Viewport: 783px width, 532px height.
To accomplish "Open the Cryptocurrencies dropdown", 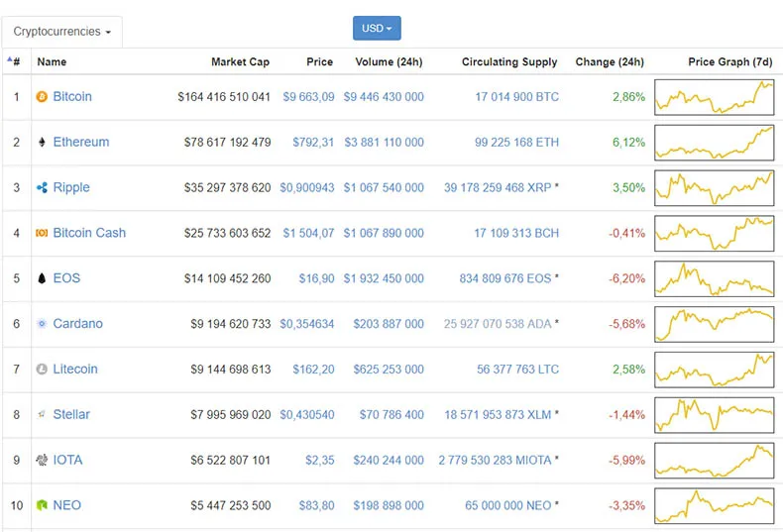I will [x=61, y=32].
